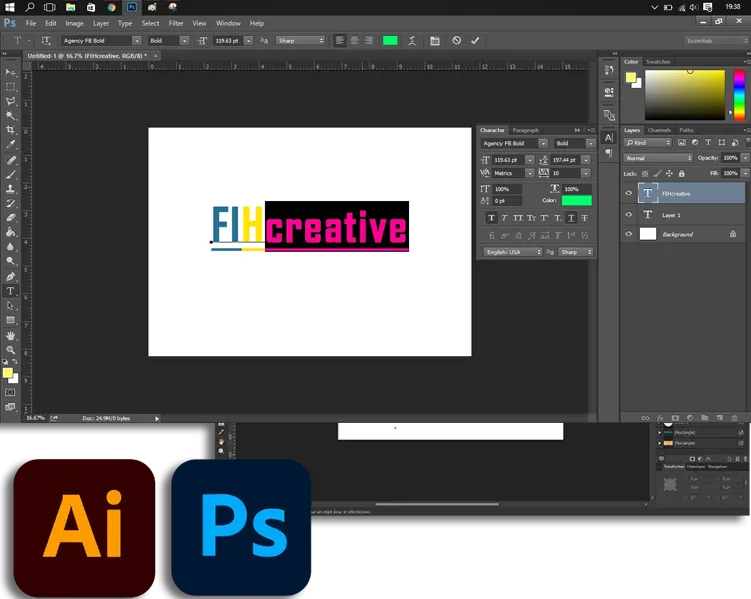751x599 pixels.
Task: Click the green Color swatch in Character panel
Action: [x=576, y=201]
